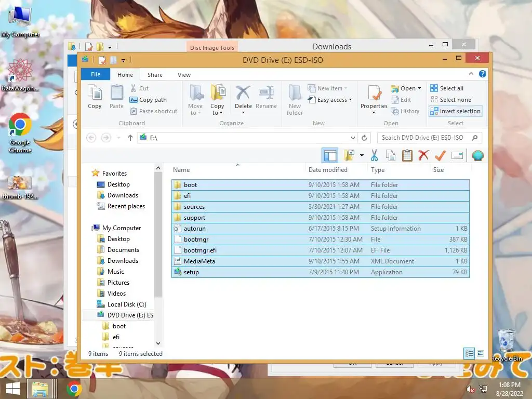Switch to the Share ribbon tab
Viewport: 532px width, 399px height.
click(x=155, y=75)
